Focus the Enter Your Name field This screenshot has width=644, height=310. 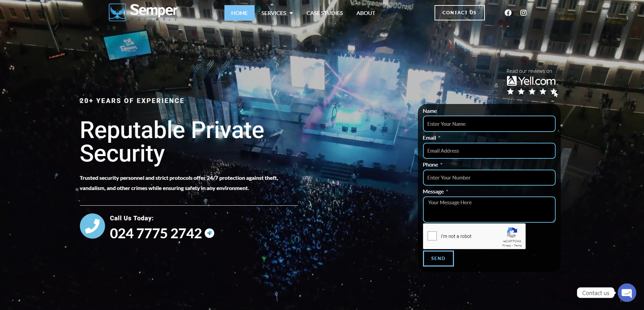coord(489,124)
